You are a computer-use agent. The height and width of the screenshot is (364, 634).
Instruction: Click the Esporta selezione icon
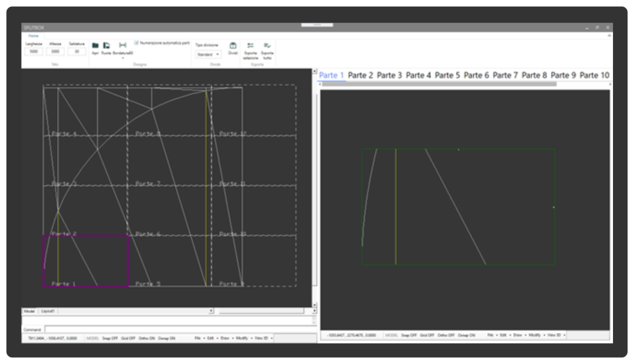pyautogui.click(x=251, y=46)
